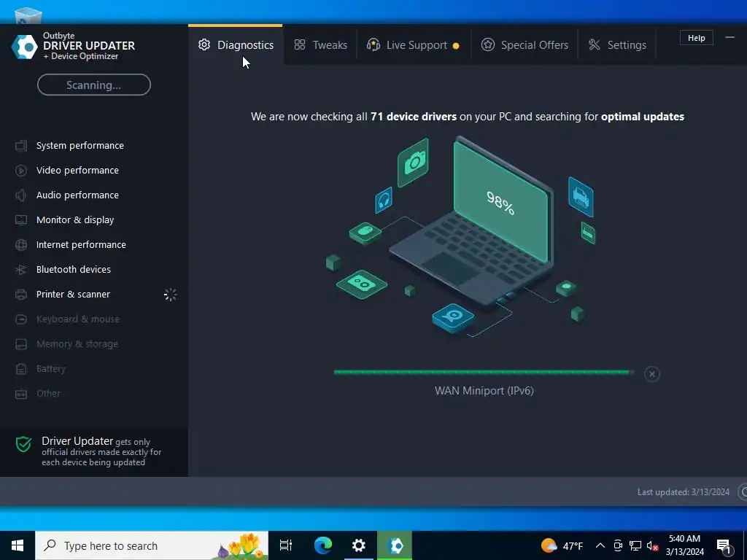Select Keyboard & mouse category
The image size is (747, 560).
(x=77, y=319)
